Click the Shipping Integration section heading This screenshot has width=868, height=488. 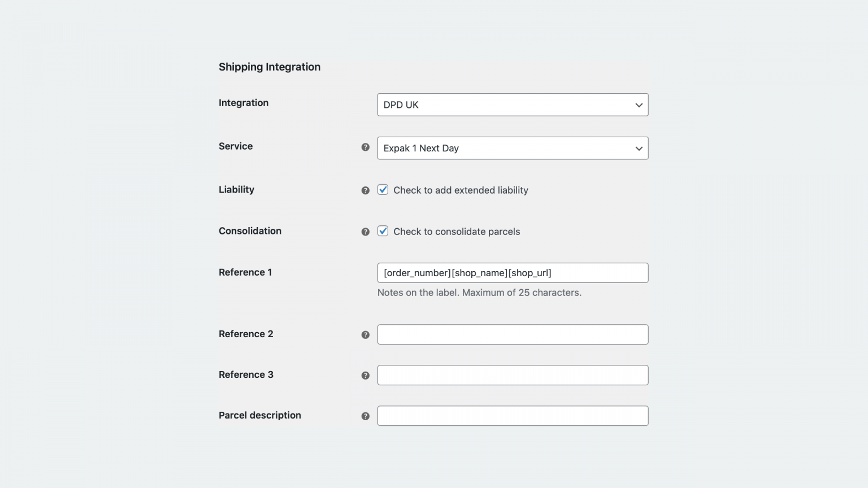pyautogui.click(x=270, y=67)
